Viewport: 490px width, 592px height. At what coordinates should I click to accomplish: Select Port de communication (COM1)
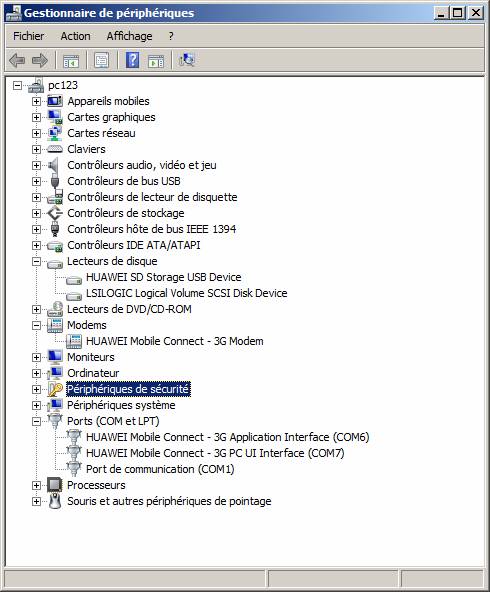(160, 469)
